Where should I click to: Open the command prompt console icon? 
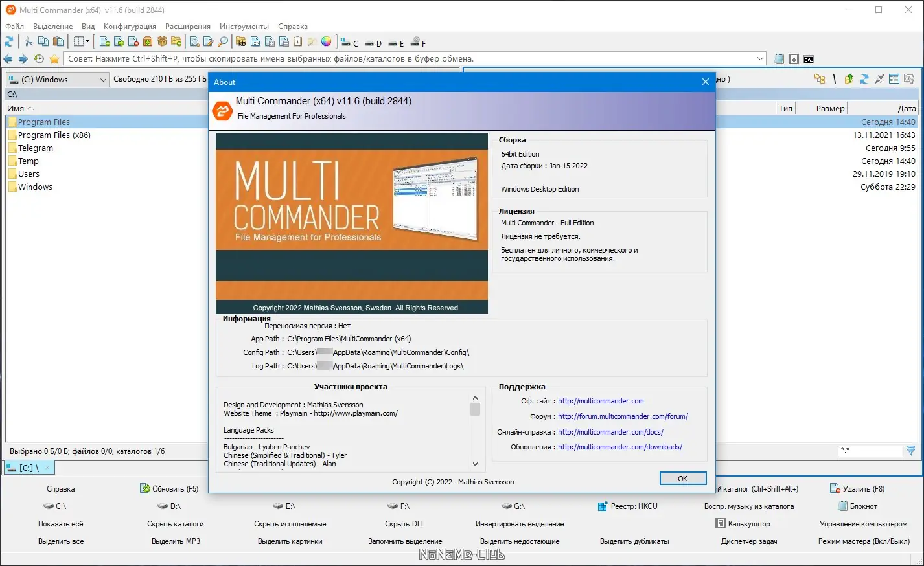coord(809,59)
